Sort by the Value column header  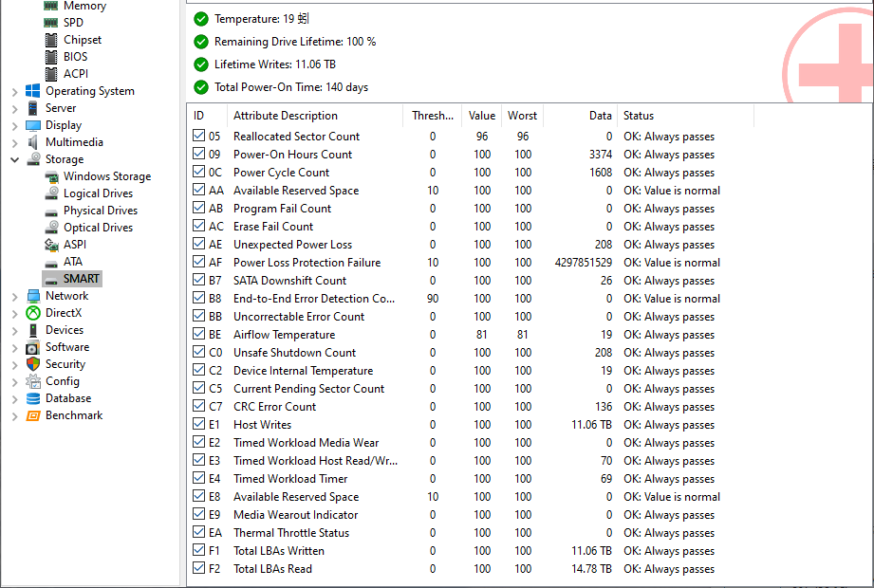pos(481,116)
